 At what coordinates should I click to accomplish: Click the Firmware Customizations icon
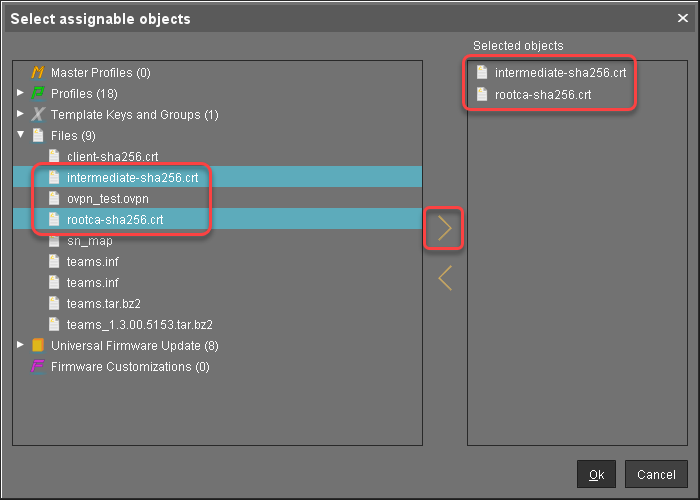(38, 367)
